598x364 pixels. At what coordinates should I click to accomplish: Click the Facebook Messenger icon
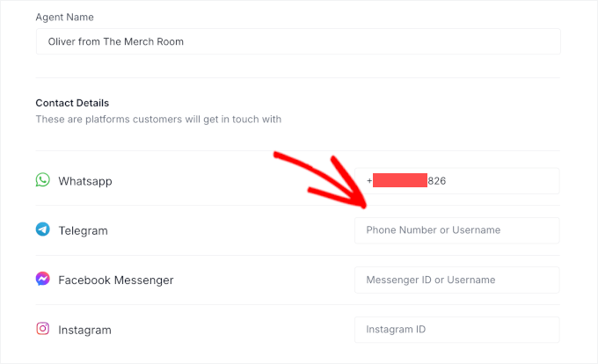[42, 280]
